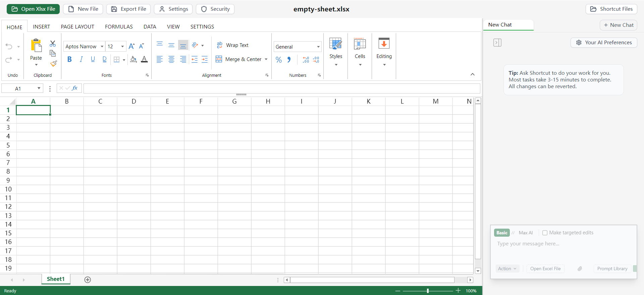Click the Cut scissors icon
The height and width of the screenshot is (295, 644).
(53, 44)
